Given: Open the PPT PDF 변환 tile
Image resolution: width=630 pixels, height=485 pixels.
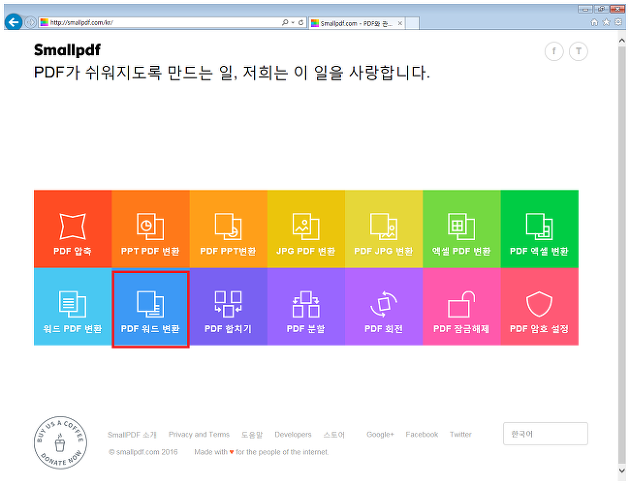Looking at the screenshot, I should (x=151, y=229).
